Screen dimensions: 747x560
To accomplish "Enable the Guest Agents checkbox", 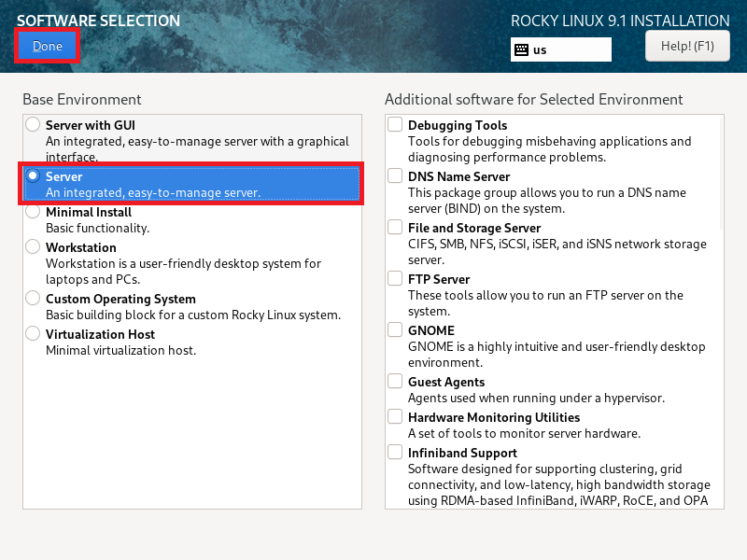I will pos(395,382).
